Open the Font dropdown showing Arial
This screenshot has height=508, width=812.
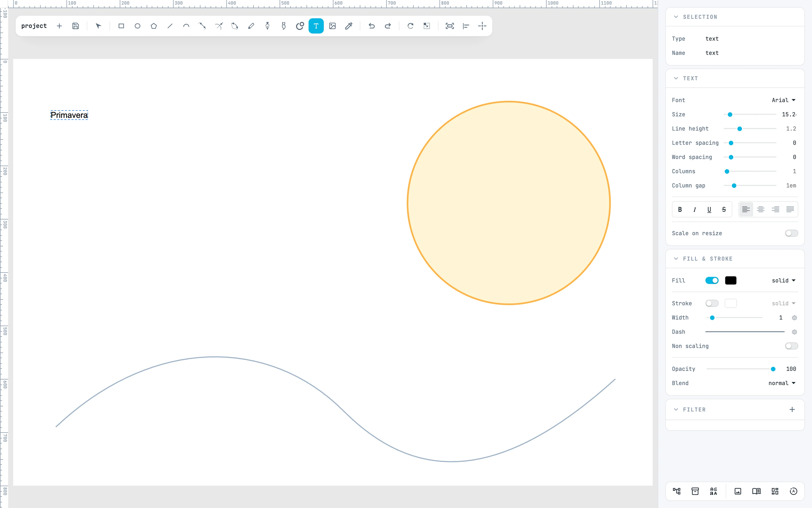coord(784,100)
